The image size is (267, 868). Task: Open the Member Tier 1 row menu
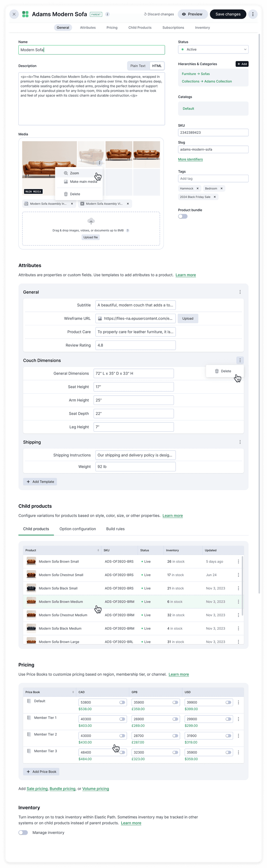[x=238, y=719]
